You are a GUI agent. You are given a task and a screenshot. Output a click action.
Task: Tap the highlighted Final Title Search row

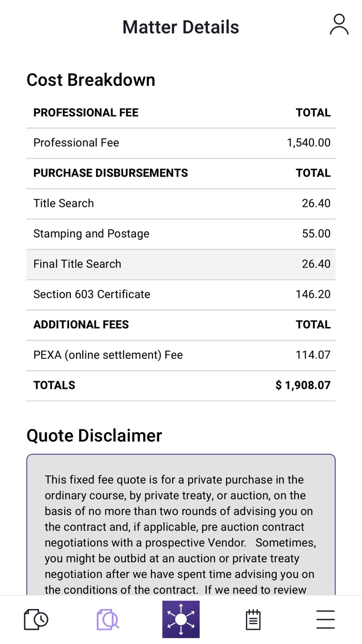coord(181,264)
